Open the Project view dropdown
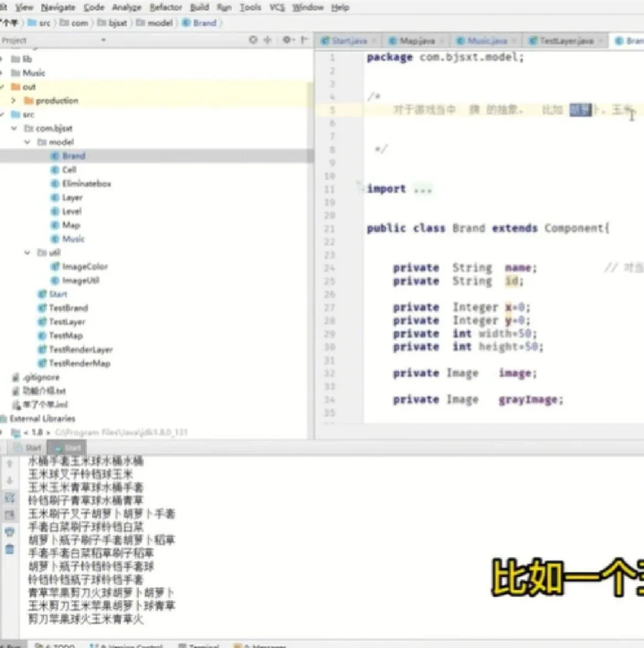Image resolution: width=644 pixels, height=648 pixels. pos(103,40)
